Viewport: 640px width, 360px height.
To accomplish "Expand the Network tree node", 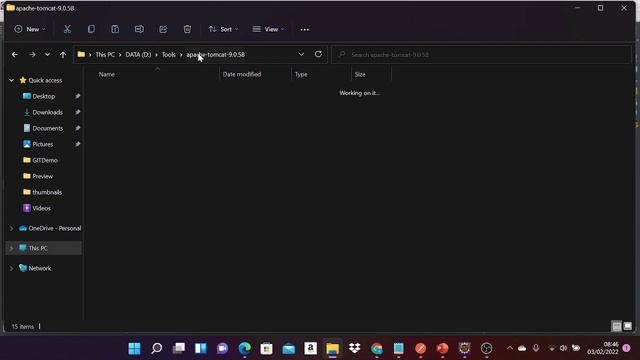I will point(11,268).
